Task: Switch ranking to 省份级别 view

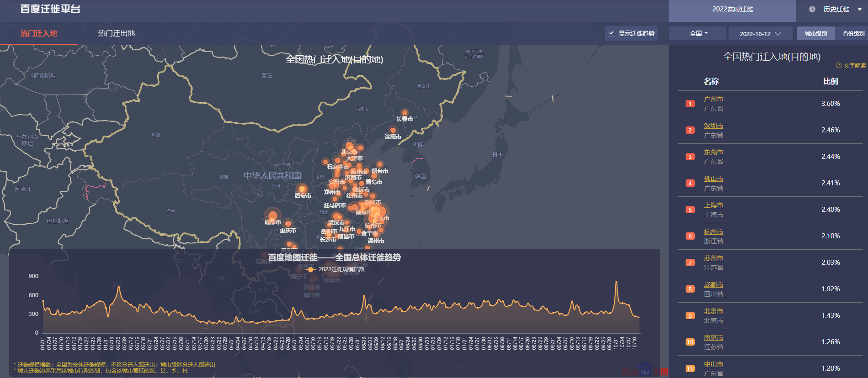Action: [853, 33]
